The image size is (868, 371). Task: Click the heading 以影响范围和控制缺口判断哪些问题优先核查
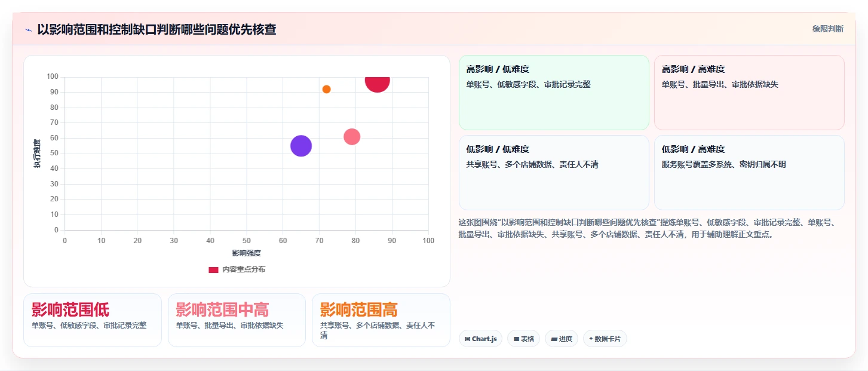point(157,29)
